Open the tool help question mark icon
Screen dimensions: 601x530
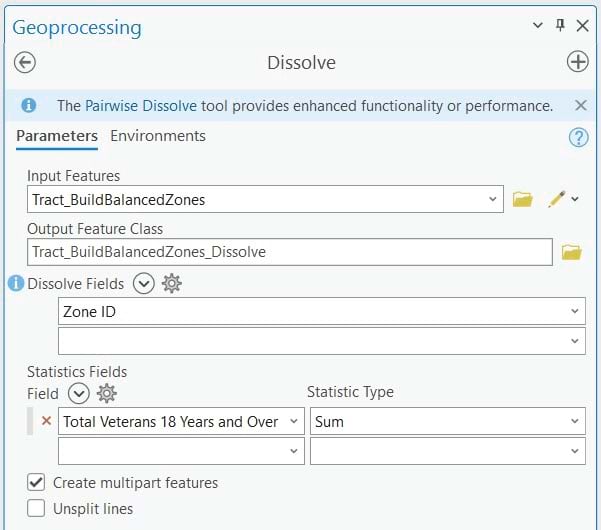pos(578,138)
